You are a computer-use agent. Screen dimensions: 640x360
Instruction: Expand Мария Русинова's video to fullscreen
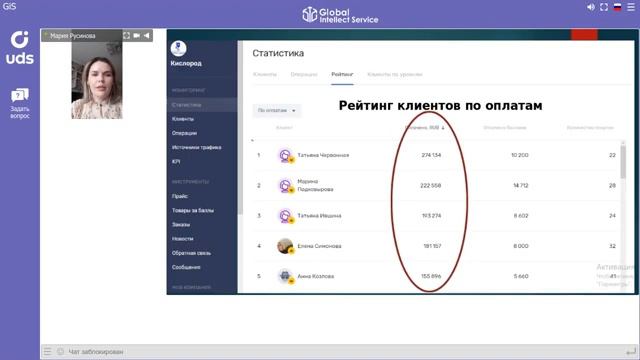tap(127, 36)
